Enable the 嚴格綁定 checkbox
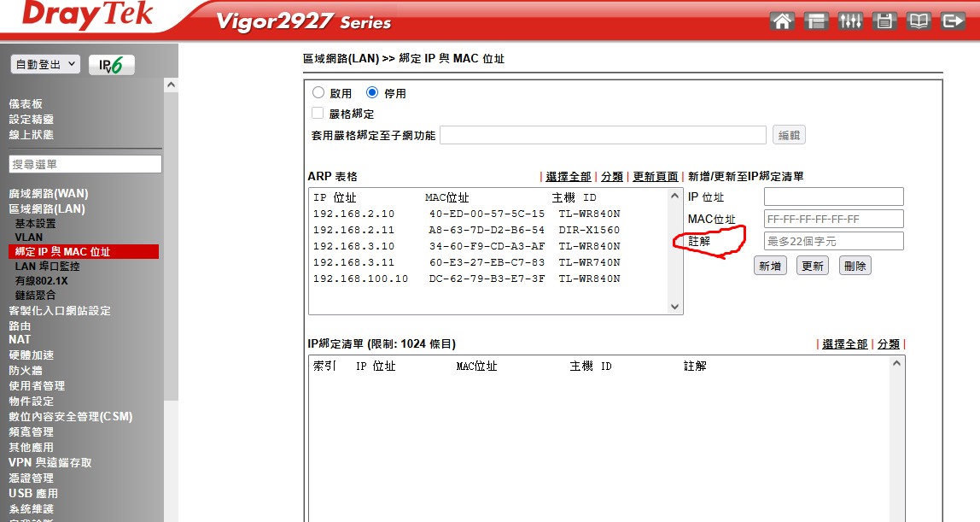 click(318, 114)
